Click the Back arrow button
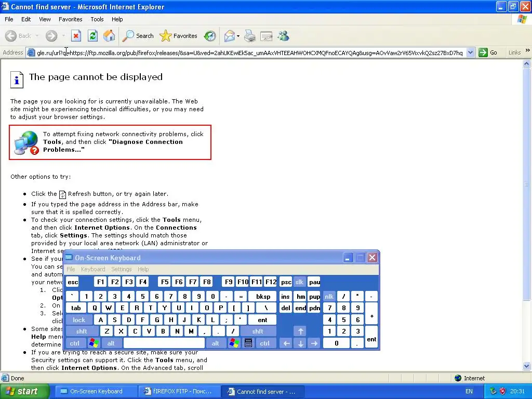This screenshot has width=532, height=399. point(18,36)
